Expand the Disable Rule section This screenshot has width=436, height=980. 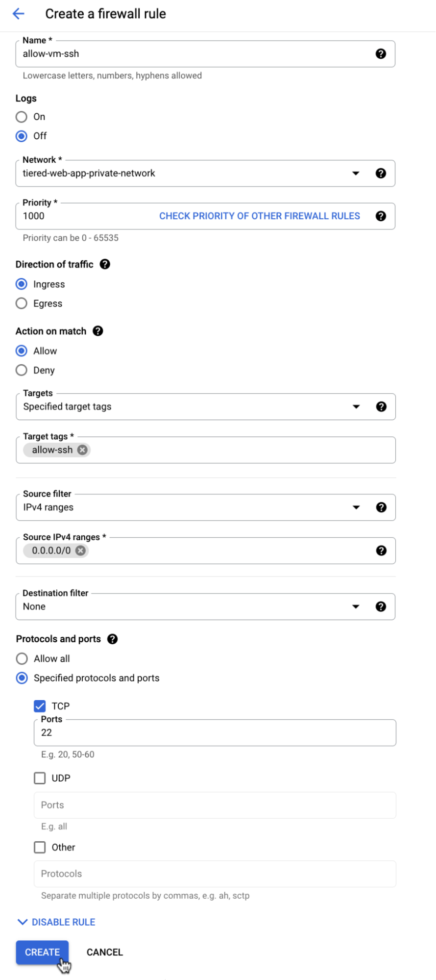pyautogui.click(x=56, y=922)
